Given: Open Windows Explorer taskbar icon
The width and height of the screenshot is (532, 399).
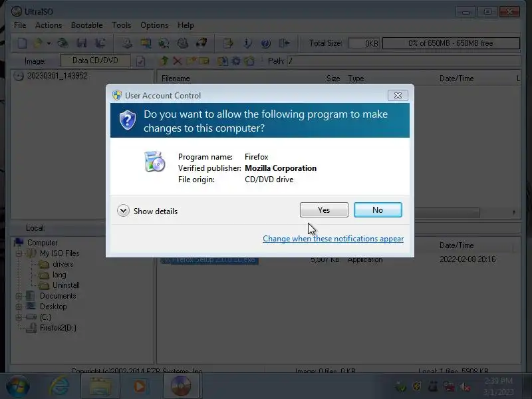Looking at the screenshot, I should point(100,386).
